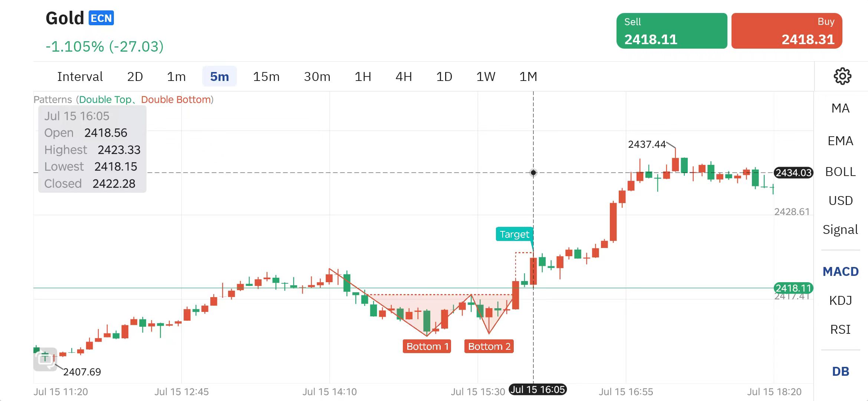Click the ECN badge next to Gold
This screenshot has height=401, width=868.
point(101,18)
